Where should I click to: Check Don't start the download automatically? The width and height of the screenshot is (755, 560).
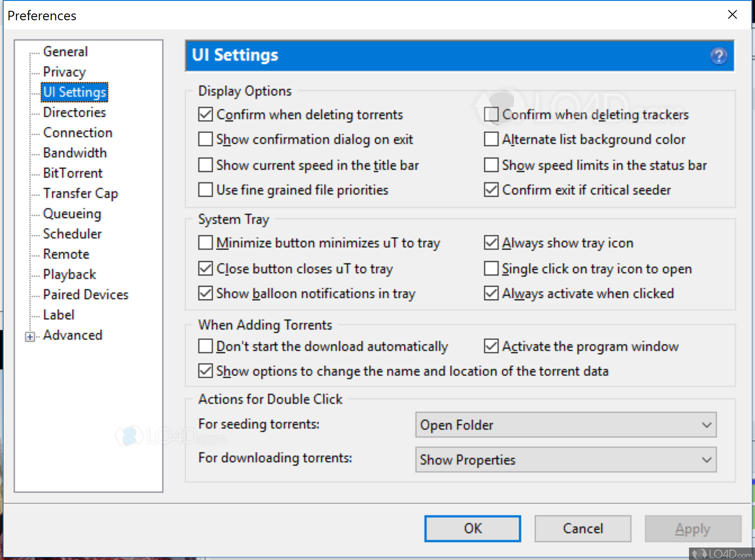point(206,346)
